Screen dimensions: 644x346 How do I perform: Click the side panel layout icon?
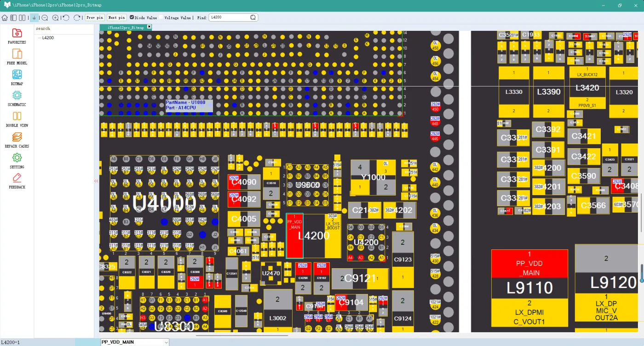(13, 17)
